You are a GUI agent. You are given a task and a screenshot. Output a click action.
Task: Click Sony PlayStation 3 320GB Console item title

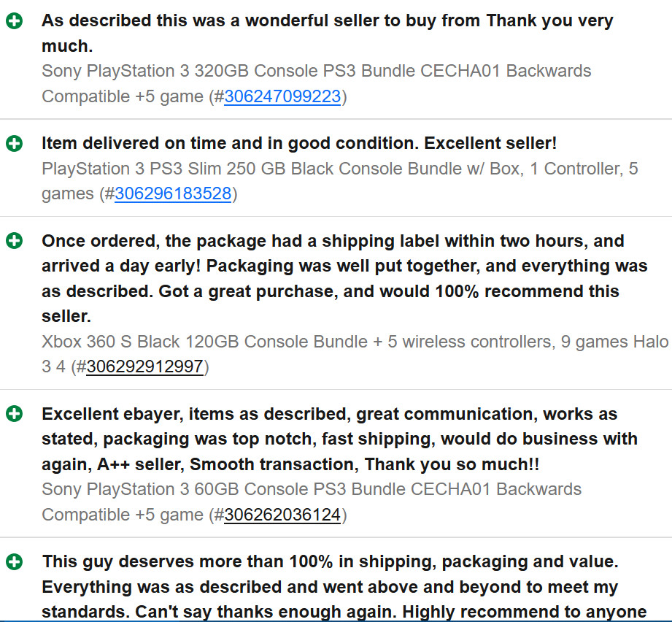coord(316,84)
